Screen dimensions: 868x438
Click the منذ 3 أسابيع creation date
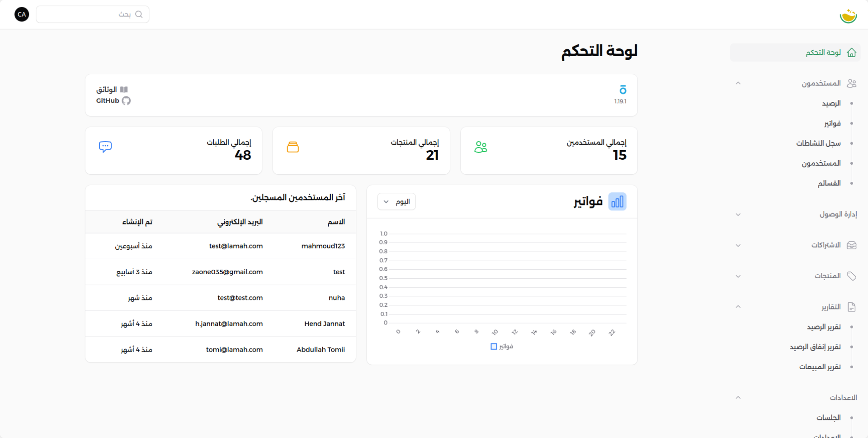134,272
